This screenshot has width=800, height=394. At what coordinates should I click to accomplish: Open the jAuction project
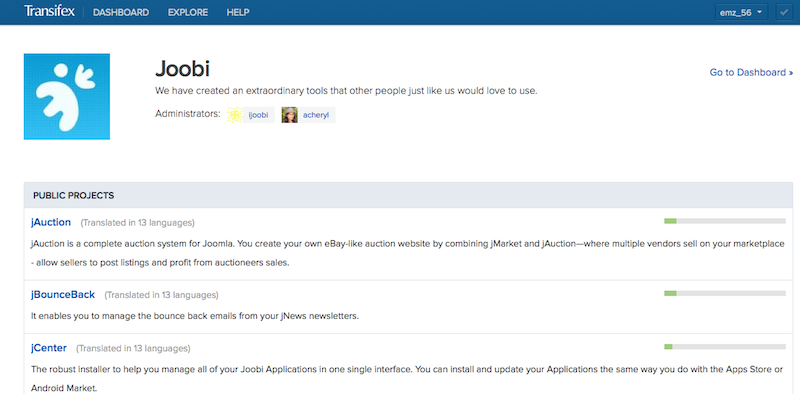[51, 222]
